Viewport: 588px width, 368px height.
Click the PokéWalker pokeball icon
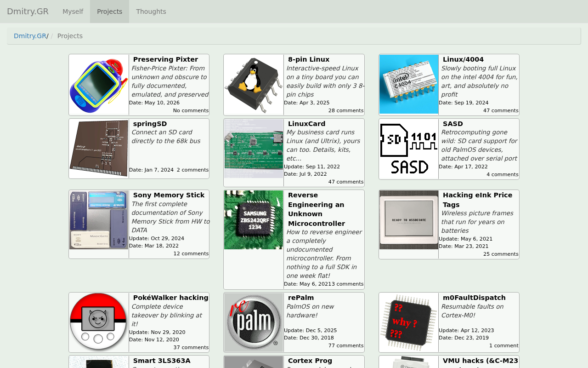click(x=99, y=322)
